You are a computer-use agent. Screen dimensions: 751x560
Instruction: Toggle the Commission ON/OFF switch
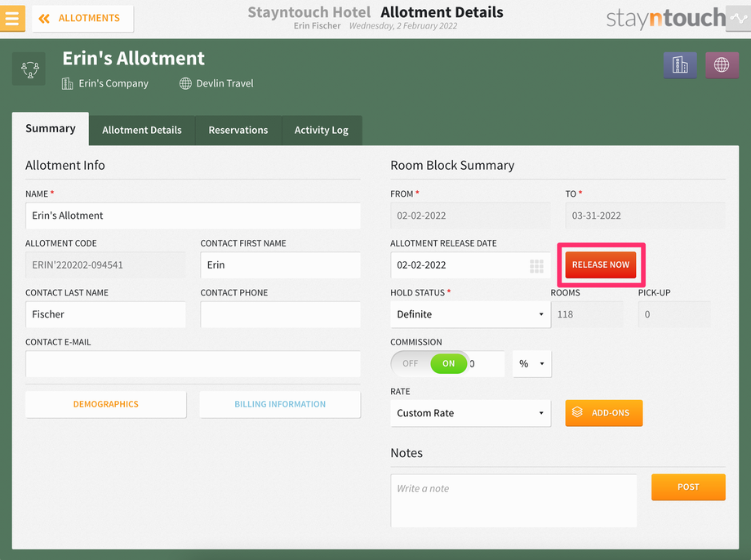tap(429, 363)
